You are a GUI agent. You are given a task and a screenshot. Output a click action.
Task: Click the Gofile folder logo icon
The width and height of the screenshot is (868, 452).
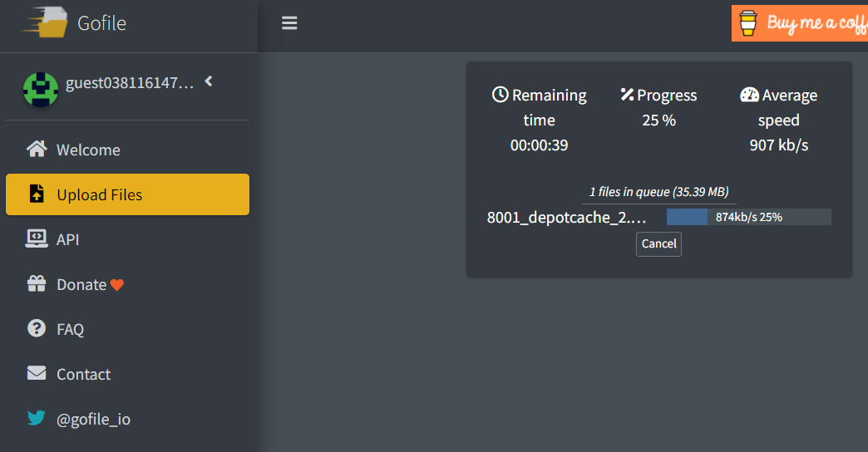tap(45, 22)
